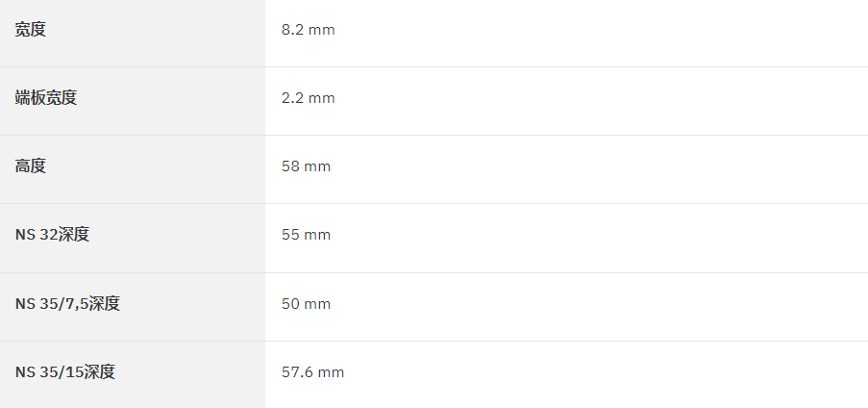Screen dimensions: 868x408
Task: Click the "NS 32" text in label
Action: click(37, 235)
